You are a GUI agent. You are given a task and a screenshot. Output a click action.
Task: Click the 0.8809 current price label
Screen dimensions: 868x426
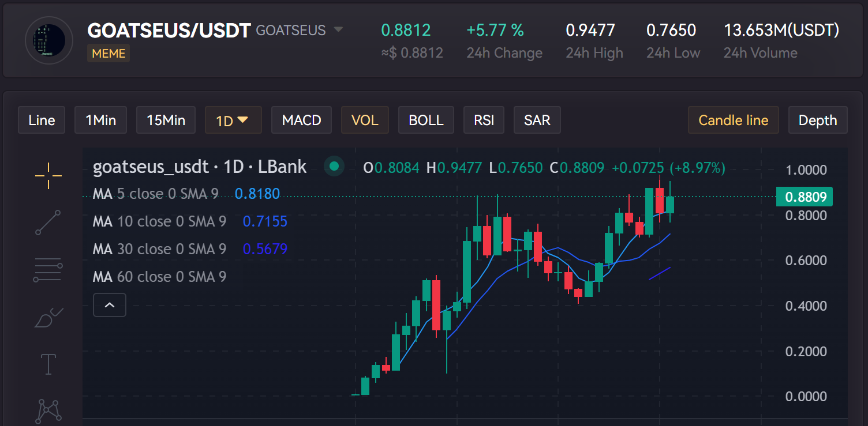pyautogui.click(x=805, y=197)
